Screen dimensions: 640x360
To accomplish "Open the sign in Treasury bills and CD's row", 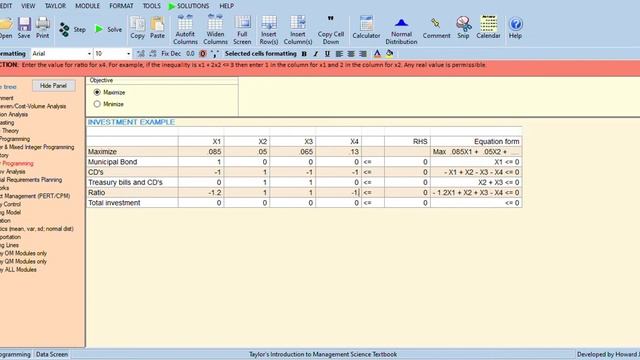I will point(372,182).
